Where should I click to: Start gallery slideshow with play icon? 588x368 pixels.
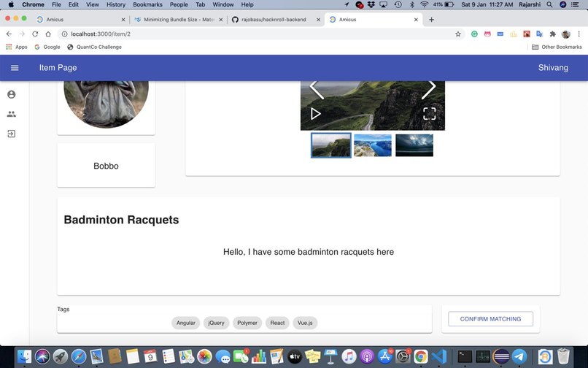coord(315,114)
